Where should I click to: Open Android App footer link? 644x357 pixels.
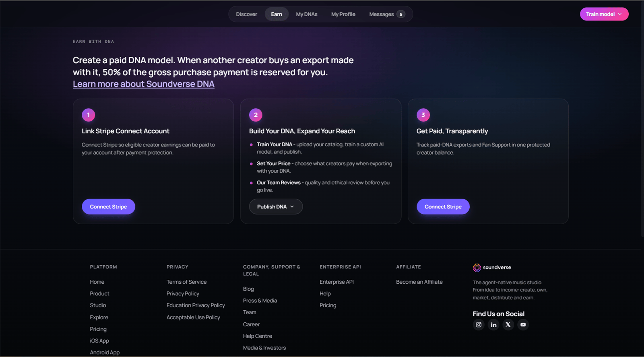click(x=105, y=352)
